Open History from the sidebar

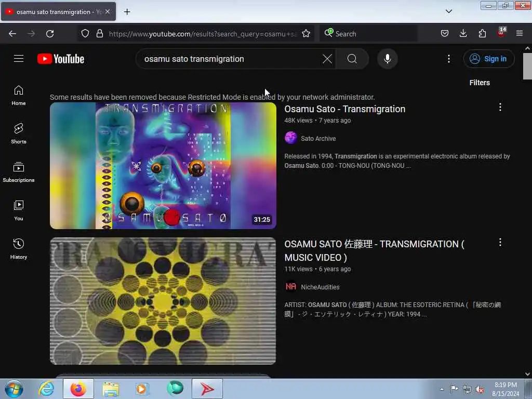pos(19,249)
